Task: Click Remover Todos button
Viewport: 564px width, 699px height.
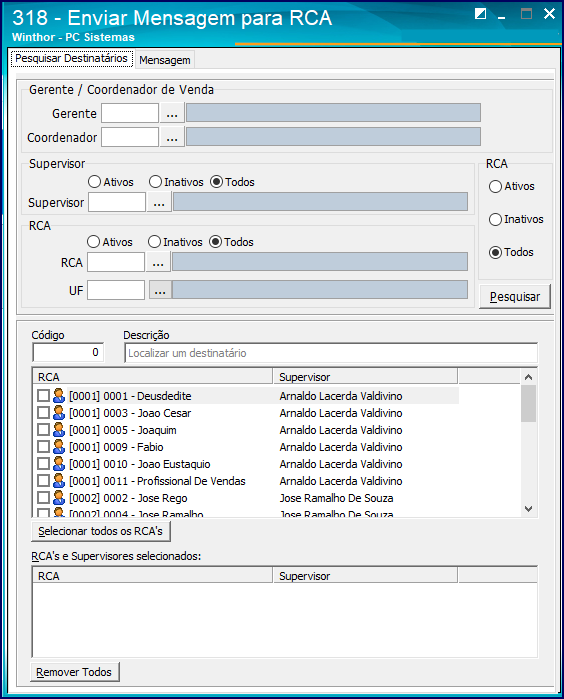Action: tap(74, 672)
